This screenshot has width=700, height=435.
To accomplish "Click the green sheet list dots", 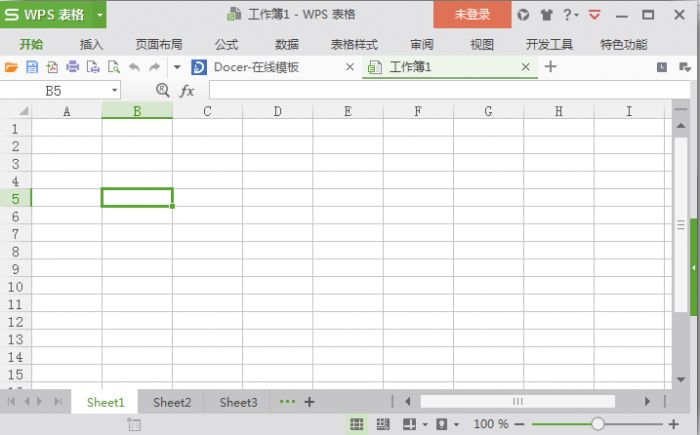I will [287, 402].
